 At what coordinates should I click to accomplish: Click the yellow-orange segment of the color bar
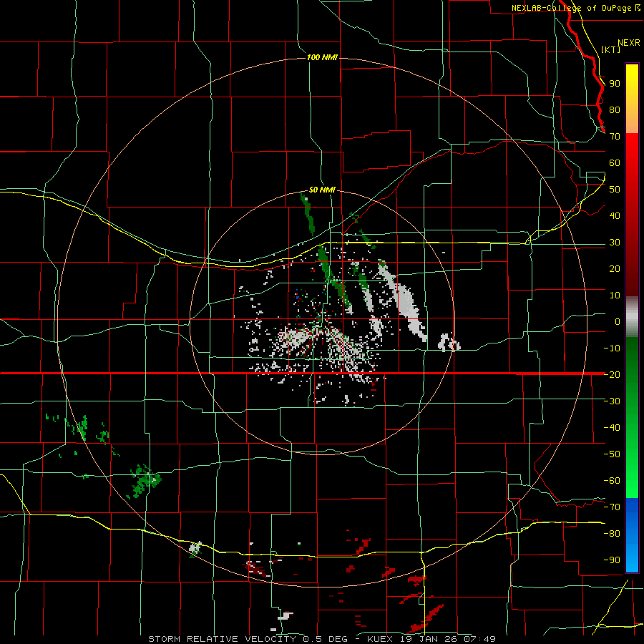632,99
